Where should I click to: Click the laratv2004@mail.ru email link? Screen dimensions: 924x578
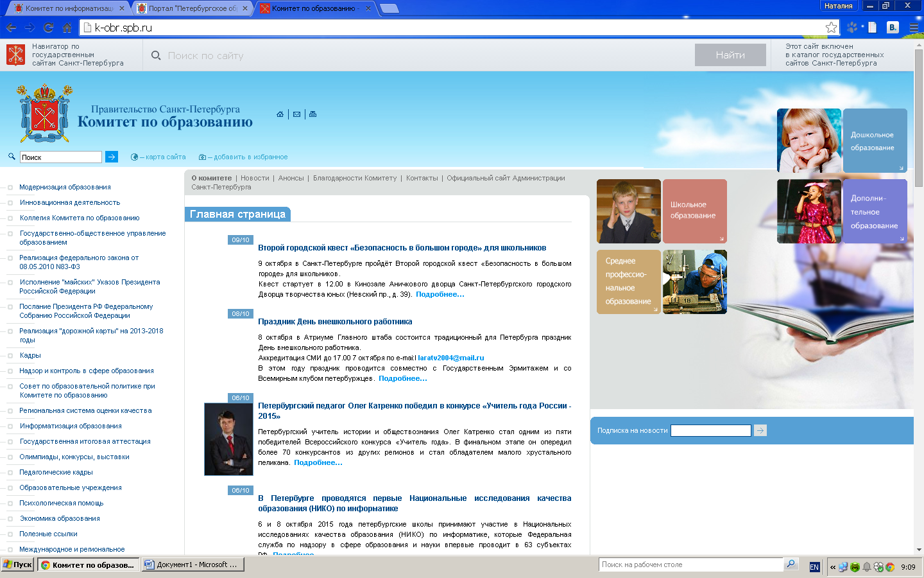451,358
